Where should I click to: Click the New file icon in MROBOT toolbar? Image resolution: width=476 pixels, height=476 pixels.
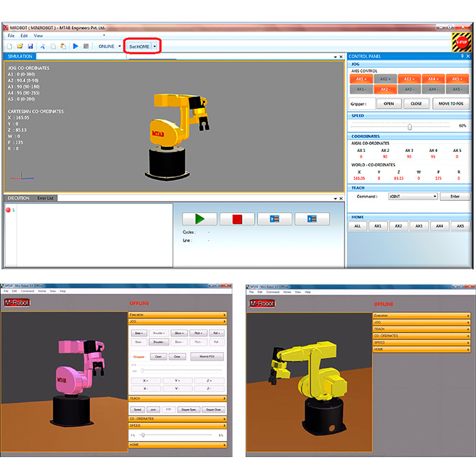click(x=10, y=46)
